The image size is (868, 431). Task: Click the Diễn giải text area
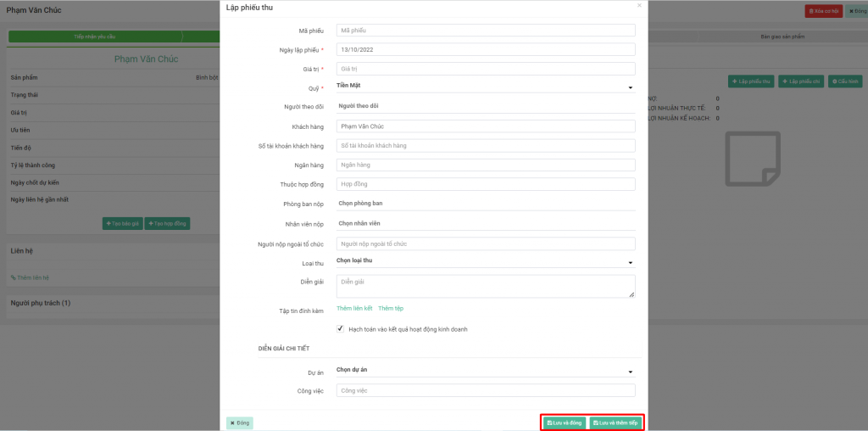point(485,286)
